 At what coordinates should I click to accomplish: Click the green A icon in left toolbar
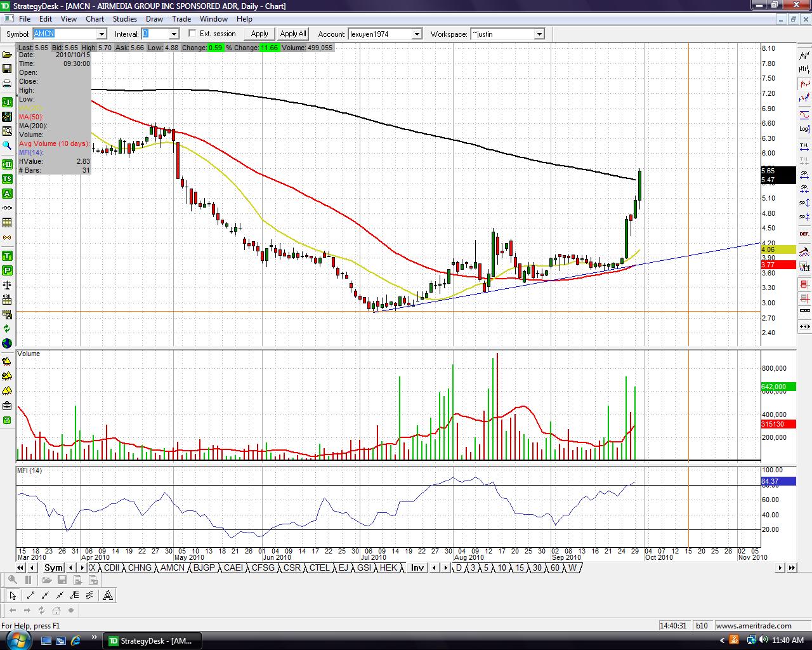(7, 194)
